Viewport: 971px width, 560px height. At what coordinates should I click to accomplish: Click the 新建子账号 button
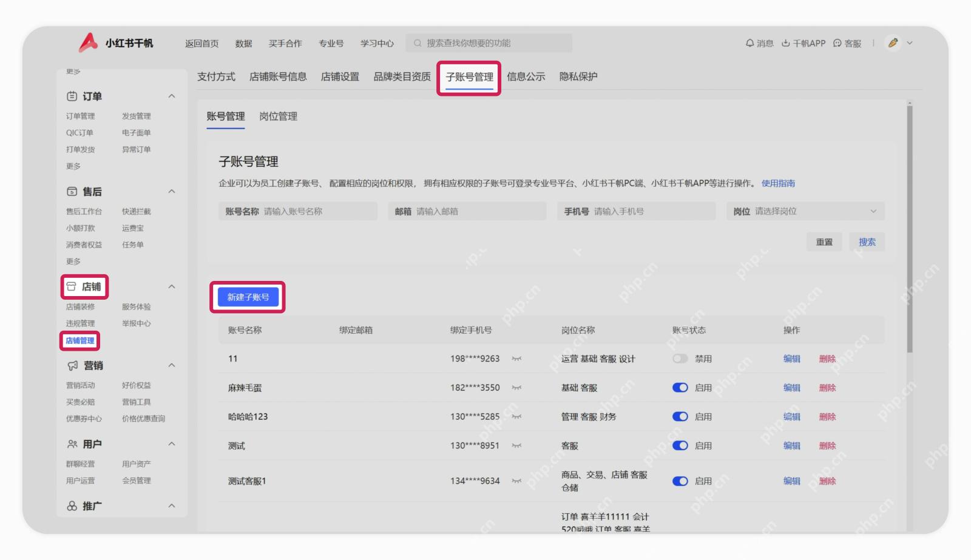point(248,297)
